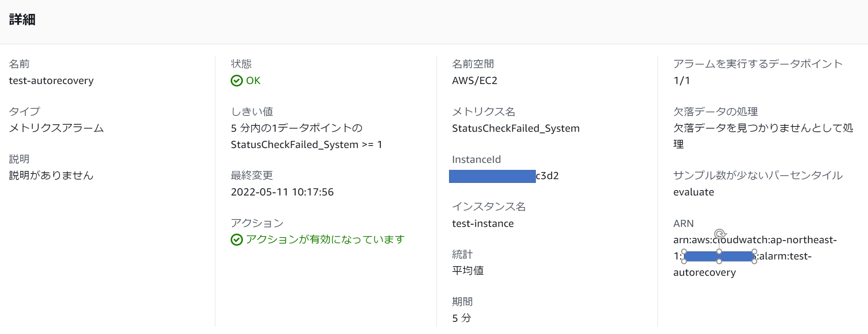Click the top-right corner handle of selected rectangle
868x334 pixels.
coord(754,251)
